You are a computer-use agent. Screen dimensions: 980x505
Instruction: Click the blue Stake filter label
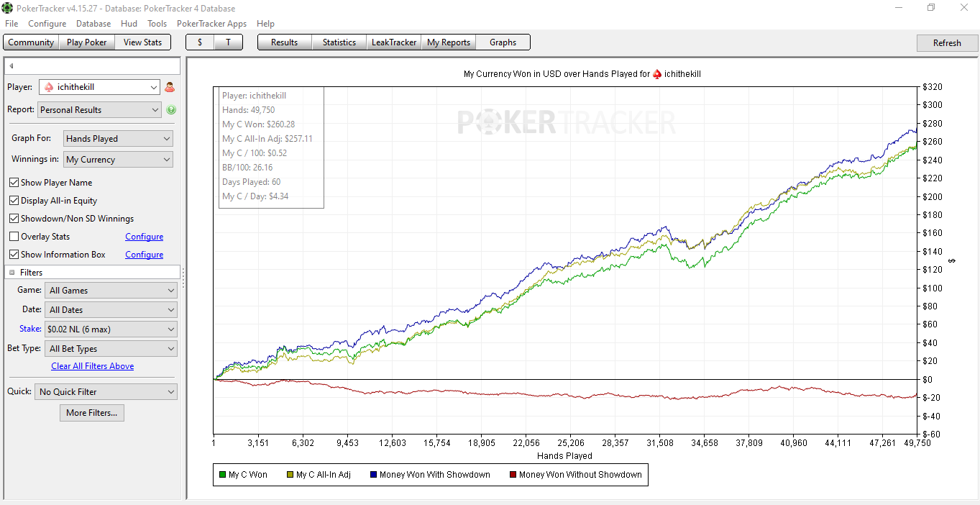[30, 329]
